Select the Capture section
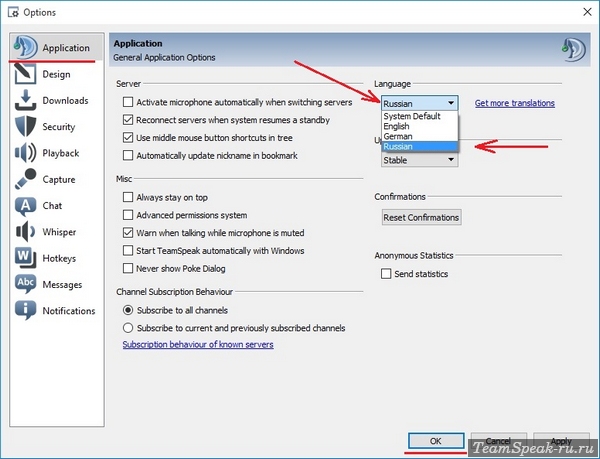 pyautogui.click(x=57, y=179)
